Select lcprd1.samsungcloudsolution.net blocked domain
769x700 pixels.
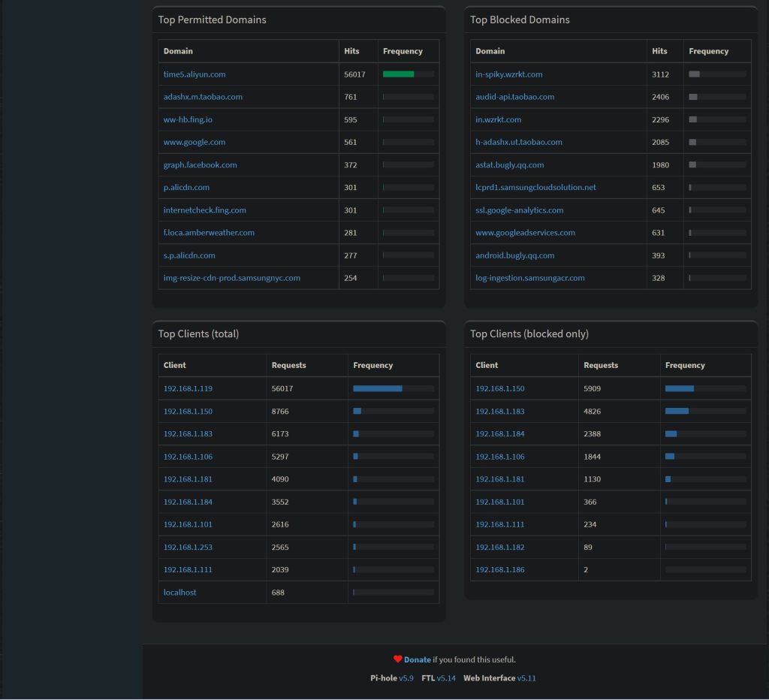(535, 188)
